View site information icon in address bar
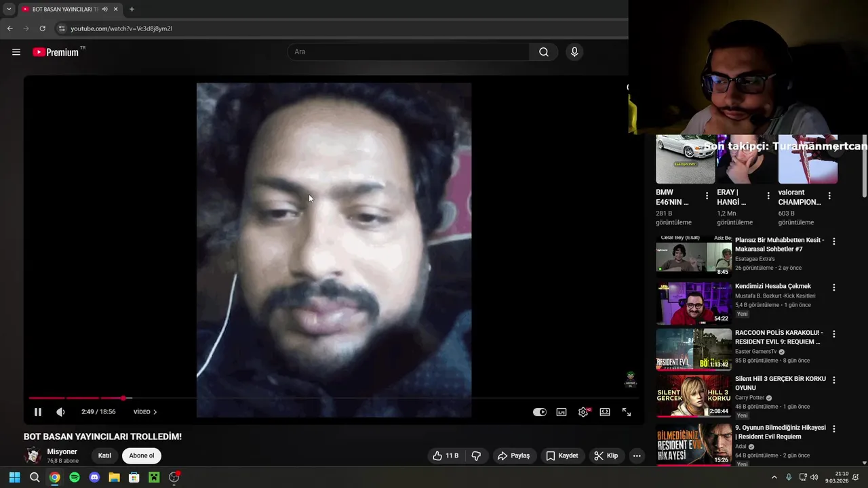Image resolution: width=868 pixels, height=488 pixels. 62,28
